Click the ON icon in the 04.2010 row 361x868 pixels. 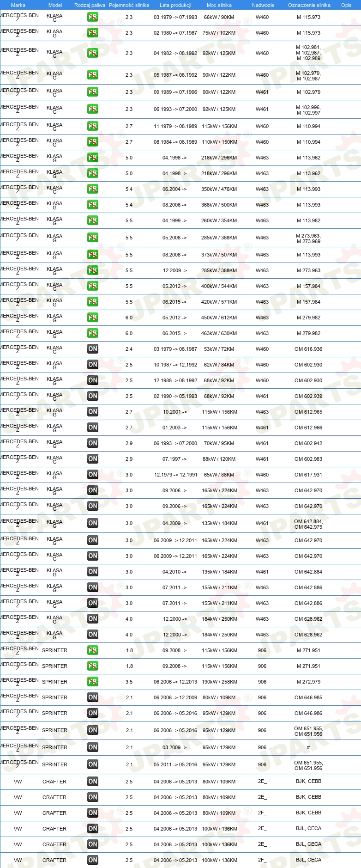click(93, 572)
